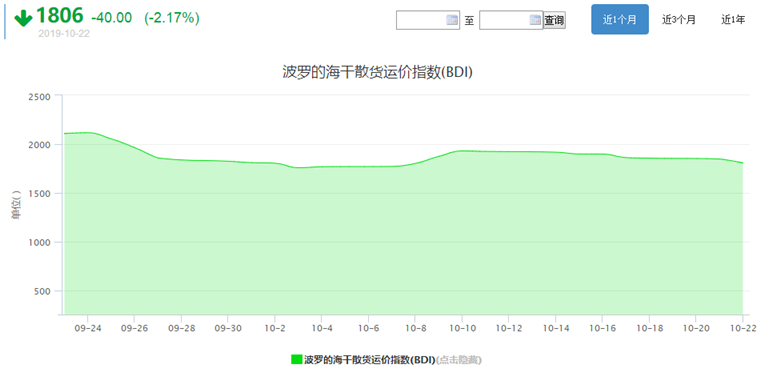Click x-axis label 10-10
Screen dimensions: 760x368
(x=462, y=328)
